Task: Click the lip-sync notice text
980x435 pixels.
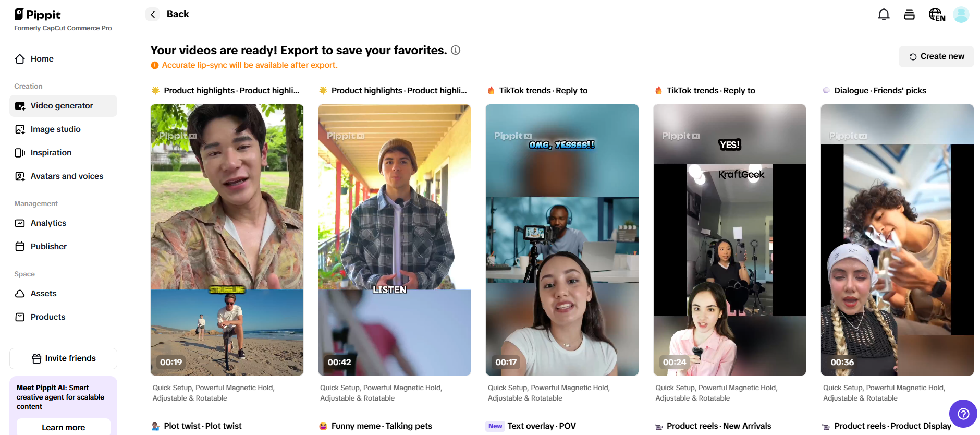Action: [250, 65]
